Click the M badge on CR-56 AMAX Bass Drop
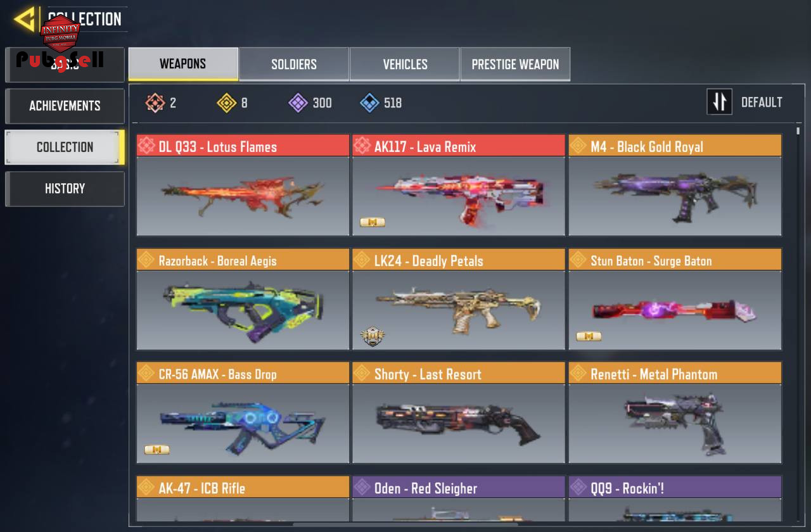The width and height of the screenshot is (811, 532). point(156,450)
